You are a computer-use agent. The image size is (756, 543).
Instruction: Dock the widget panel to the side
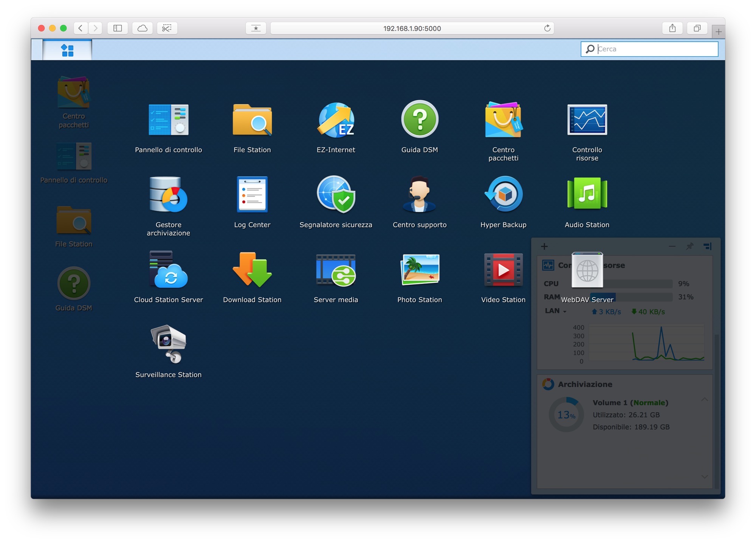coord(708,247)
